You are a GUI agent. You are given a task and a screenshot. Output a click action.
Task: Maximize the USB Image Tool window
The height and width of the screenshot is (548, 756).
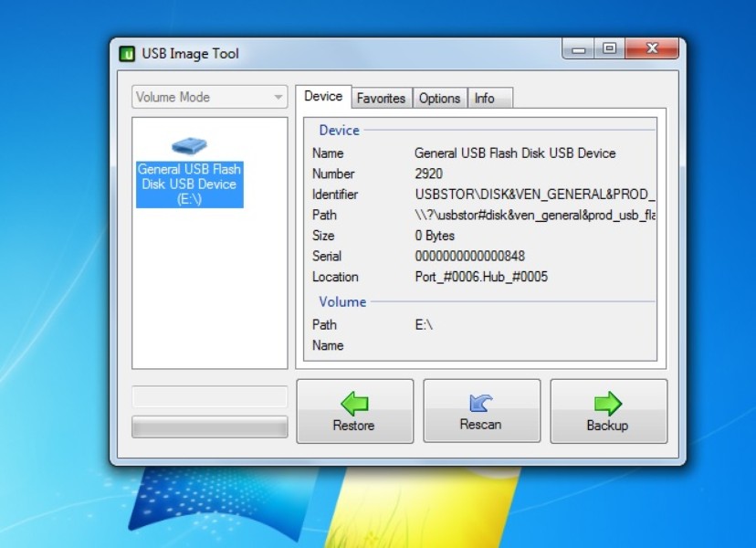[609, 49]
